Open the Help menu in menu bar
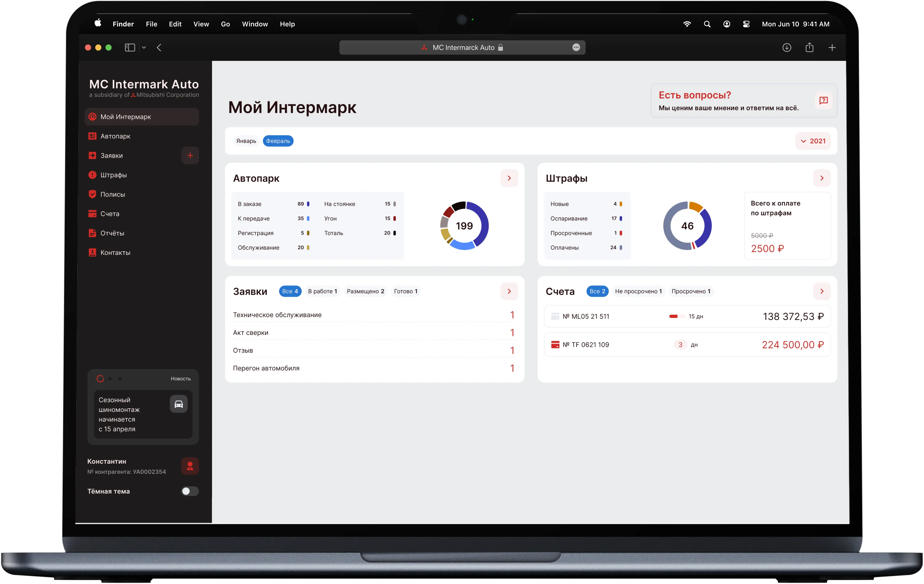Image resolution: width=924 pixels, height=584 pixels. point(287,24)
